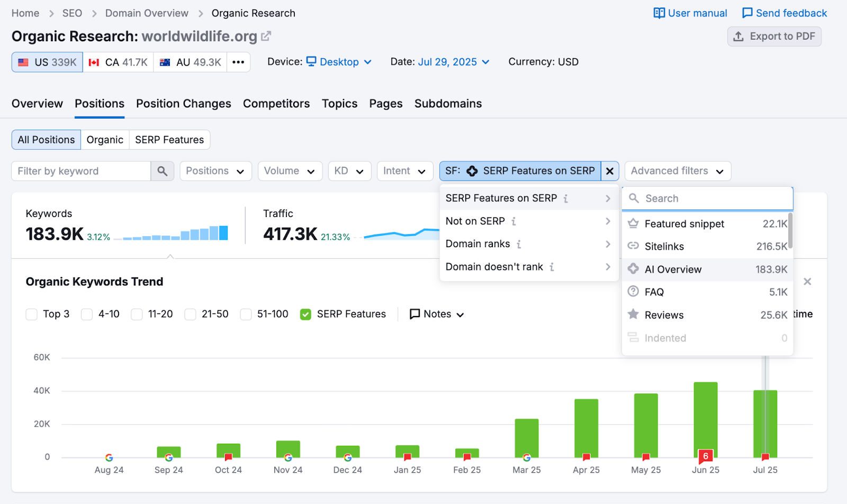Check the 51-100 positions checkbox
The image size is (847, 504).
246,314
